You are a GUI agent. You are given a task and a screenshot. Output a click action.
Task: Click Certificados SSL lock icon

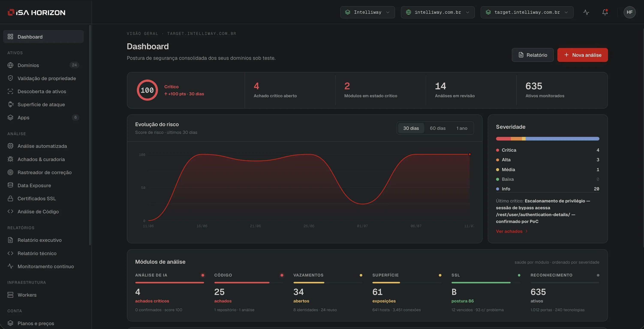pos(10,198)
